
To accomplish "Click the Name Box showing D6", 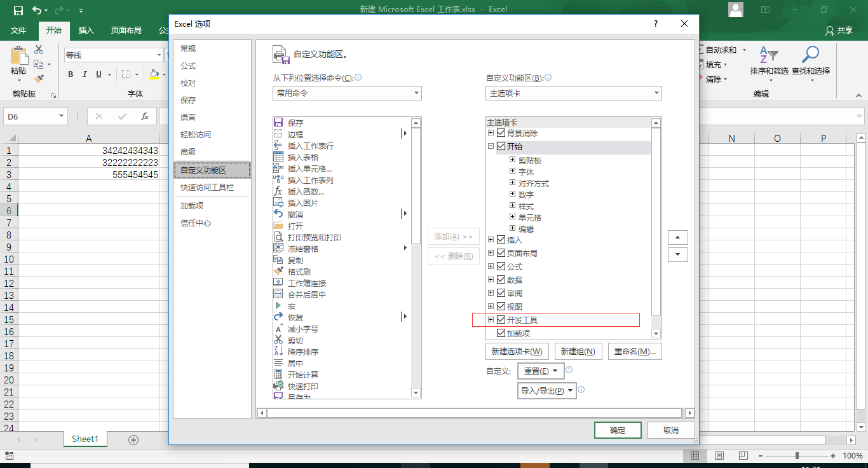I will tap(35, 117).
